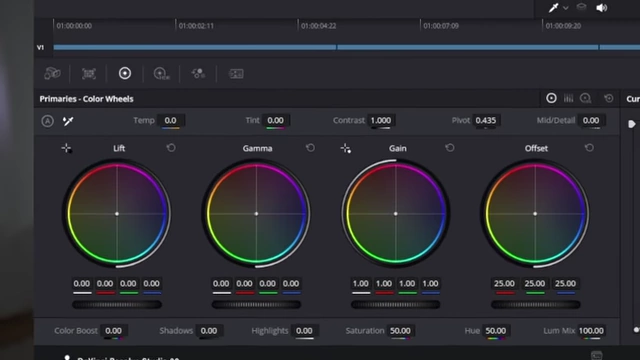Click the Shadows value field
The height and width of the screenshot is (360, 640).
click(209, 331)
